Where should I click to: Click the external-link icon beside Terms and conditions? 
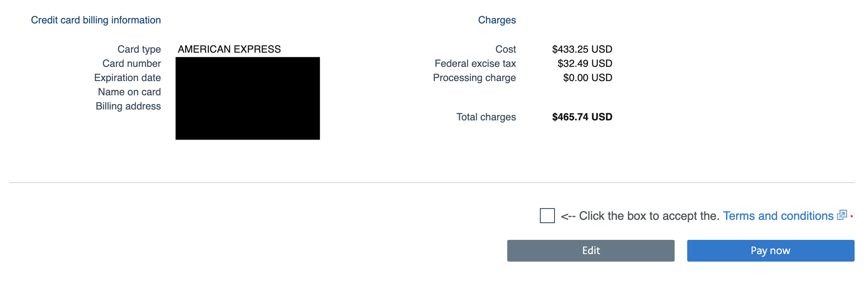[842, 215]
